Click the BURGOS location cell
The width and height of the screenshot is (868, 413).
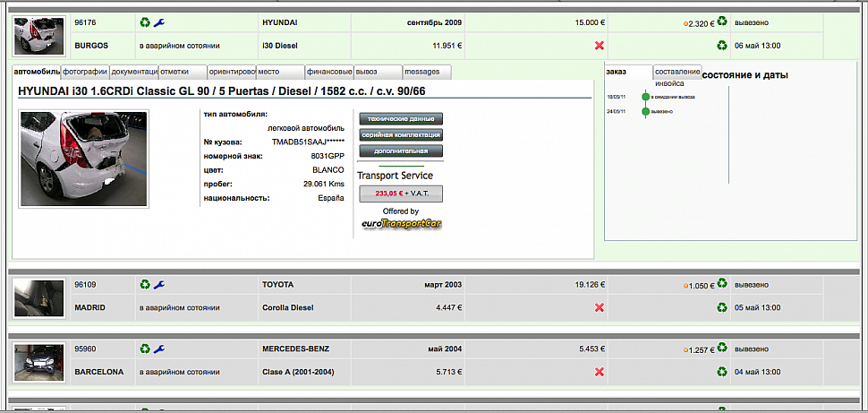pos(103,46)
